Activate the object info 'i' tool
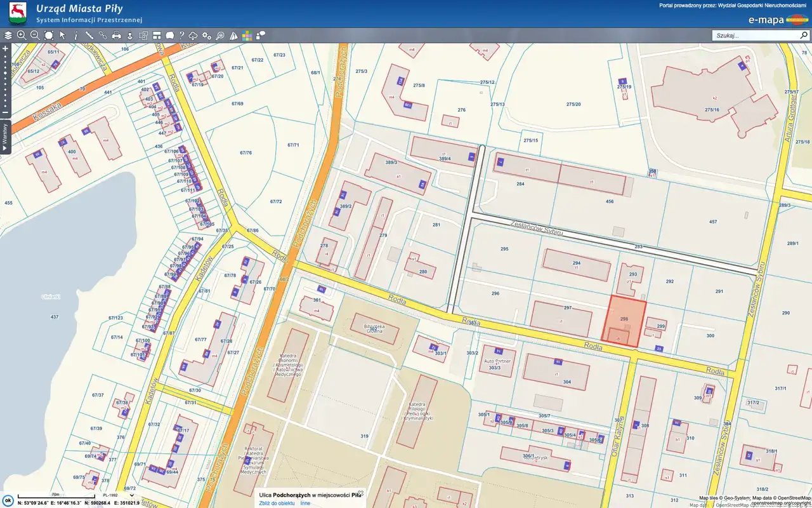Viewport: 812px width, 508px height. (x=75, y=36)
